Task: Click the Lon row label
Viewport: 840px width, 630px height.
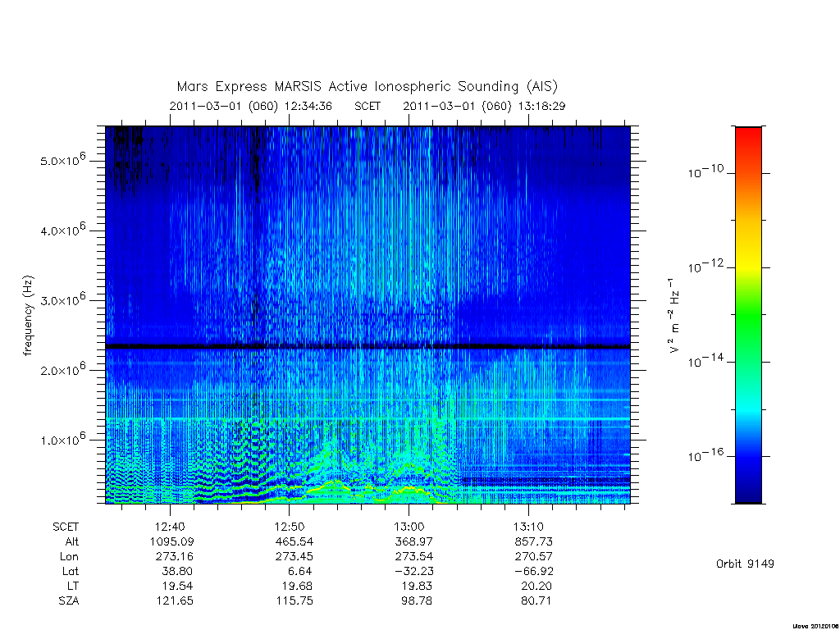Action: point(69,556)
